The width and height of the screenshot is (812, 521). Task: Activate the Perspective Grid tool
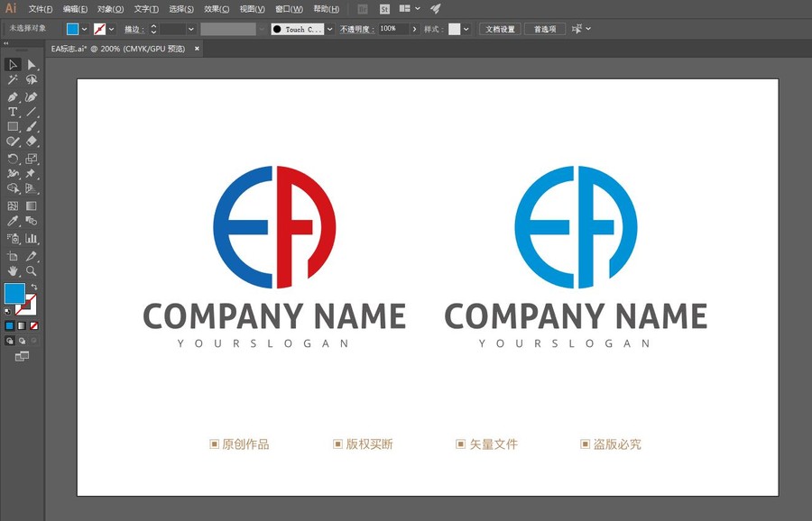[x=32, y=189]
